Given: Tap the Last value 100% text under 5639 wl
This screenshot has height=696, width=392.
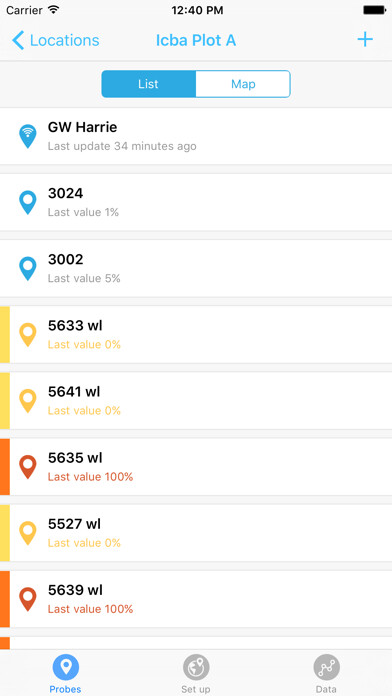Looking at the screenshot, I should [91, 609].
